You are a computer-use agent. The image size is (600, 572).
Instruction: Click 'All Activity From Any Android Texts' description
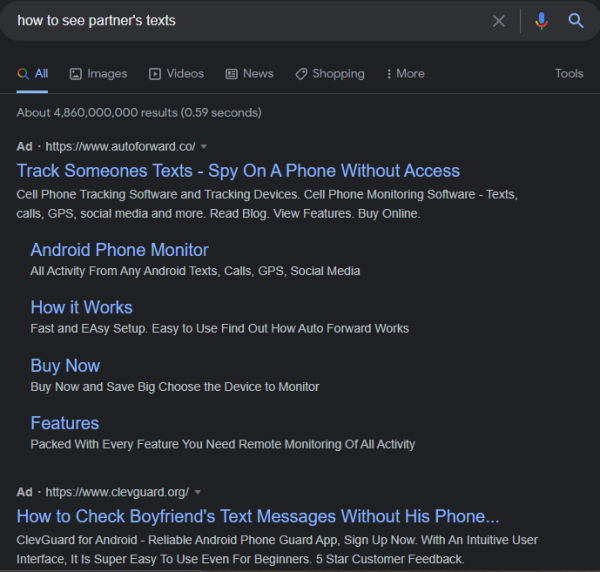(195, 271)
